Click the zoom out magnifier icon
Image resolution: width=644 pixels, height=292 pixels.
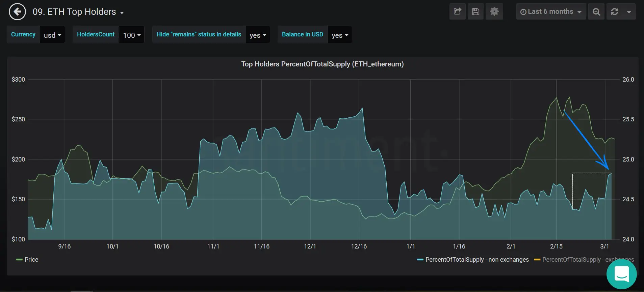click(x=596, y=12)
